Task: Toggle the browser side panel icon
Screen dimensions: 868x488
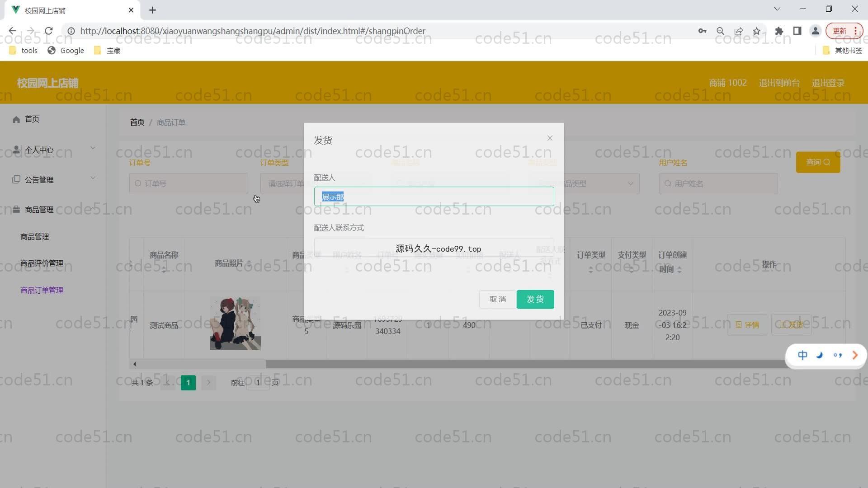Action: (x=797, y=31)
